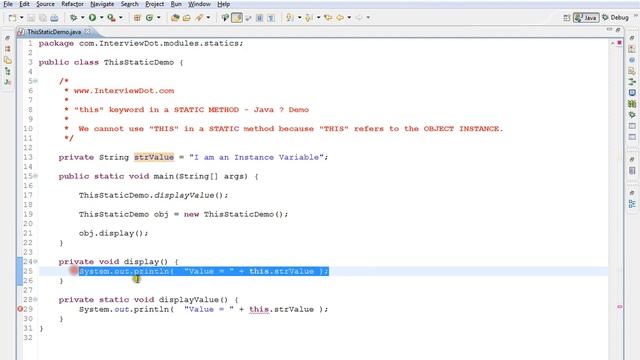The height and width of the screenshot is (360, 640).
Task: Toggle the breadcrumb icon left of Mark Occurrences
Action: pyautogui.click(x=225, y=18)
